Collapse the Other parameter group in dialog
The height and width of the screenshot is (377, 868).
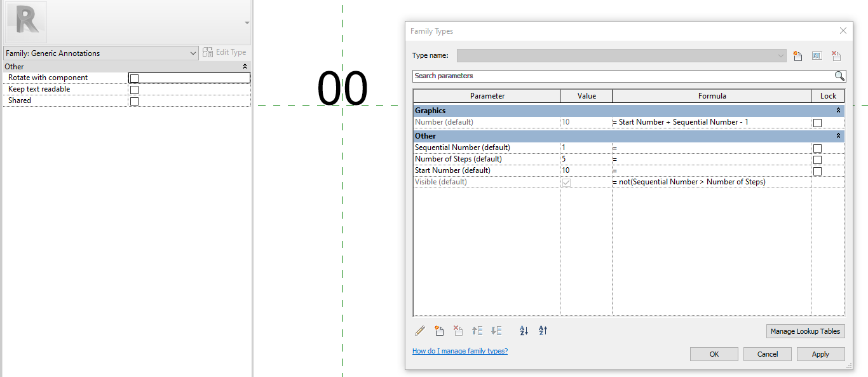tap(838, 136)
